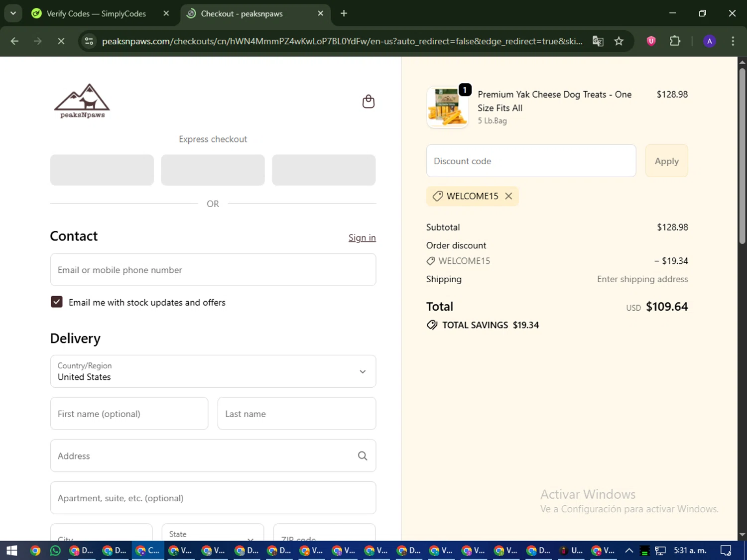Click the peaksNpaws logo
The height and width of the screenshot is (560, 747).
tap(82, 101)
